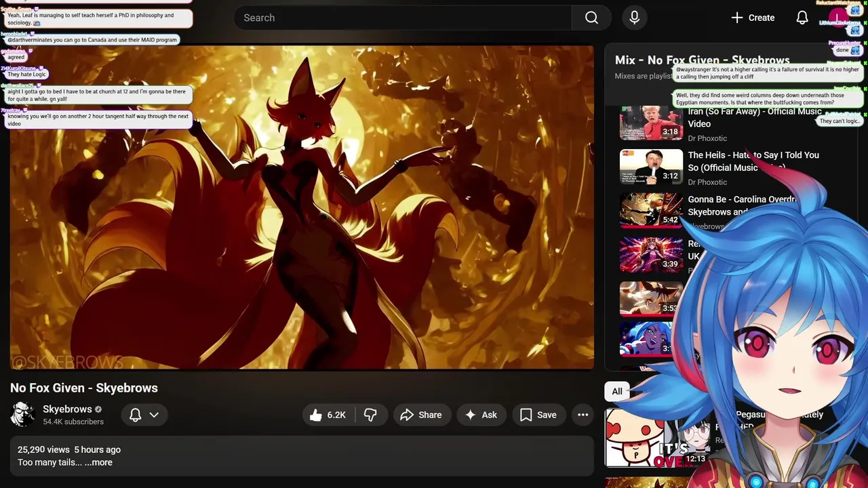The image size is (868, 488).
Task: Open Iran (So Far Away) title
Action: coord(755,117)
